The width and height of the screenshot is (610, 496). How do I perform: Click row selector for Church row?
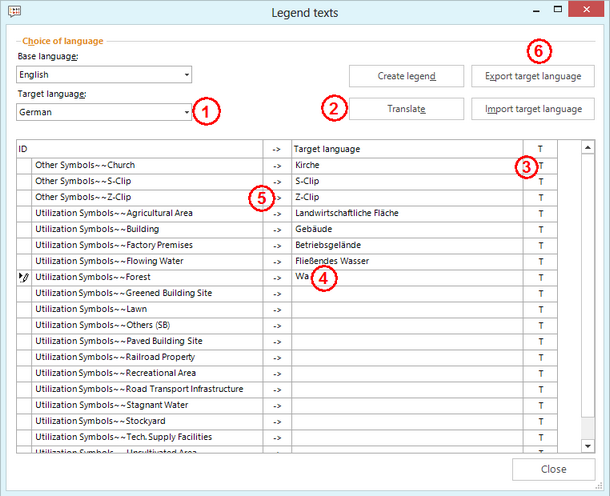pos(24,166)
